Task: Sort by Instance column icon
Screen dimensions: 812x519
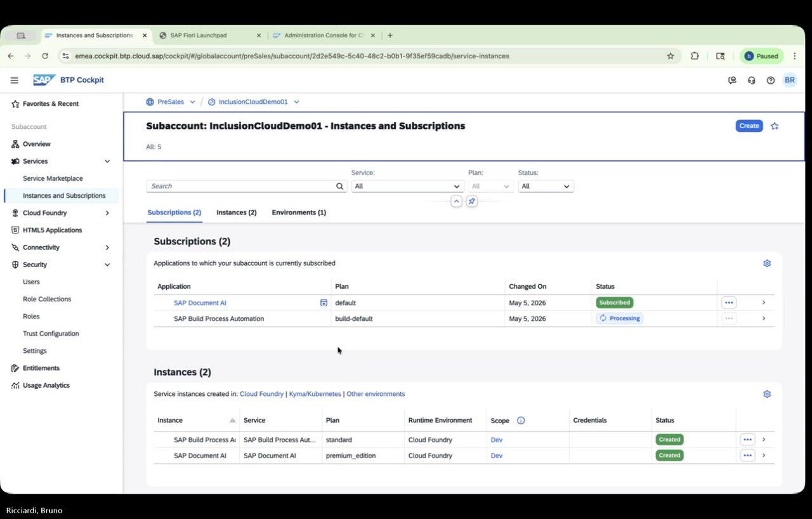Action: (233, 421)
